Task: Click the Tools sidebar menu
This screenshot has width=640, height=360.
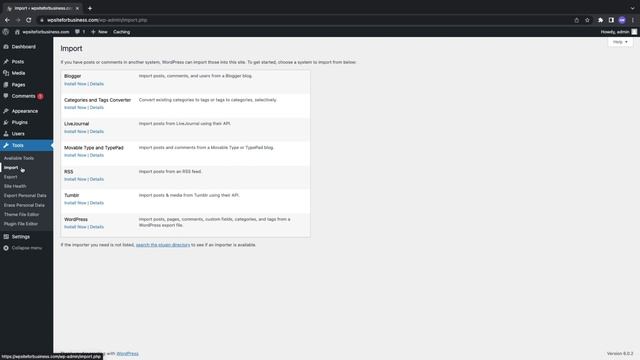Action: click(27, 145)
